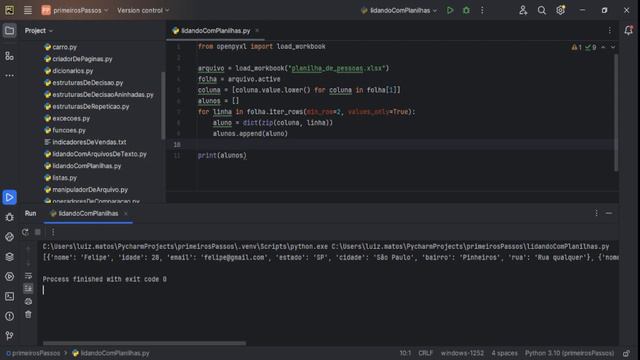640x360 pixels.
Task: Open the Python Console sidebar icon
Action: [9, 277]
